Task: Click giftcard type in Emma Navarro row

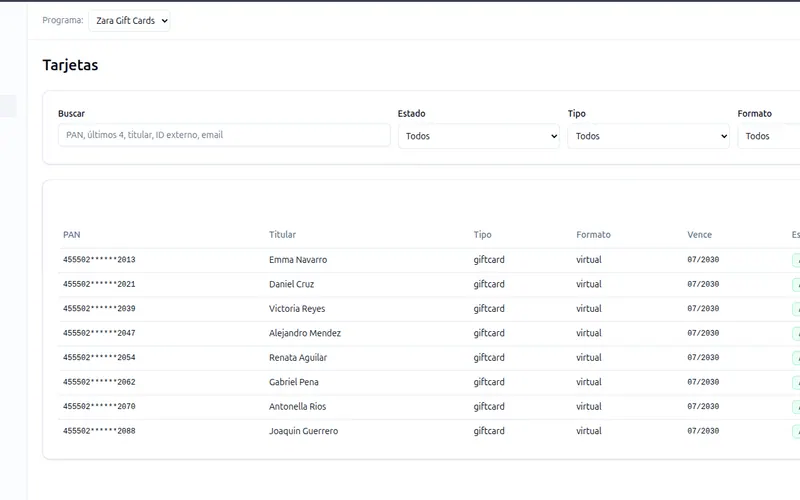Action: pyautogui.click(x=489, y=260)
